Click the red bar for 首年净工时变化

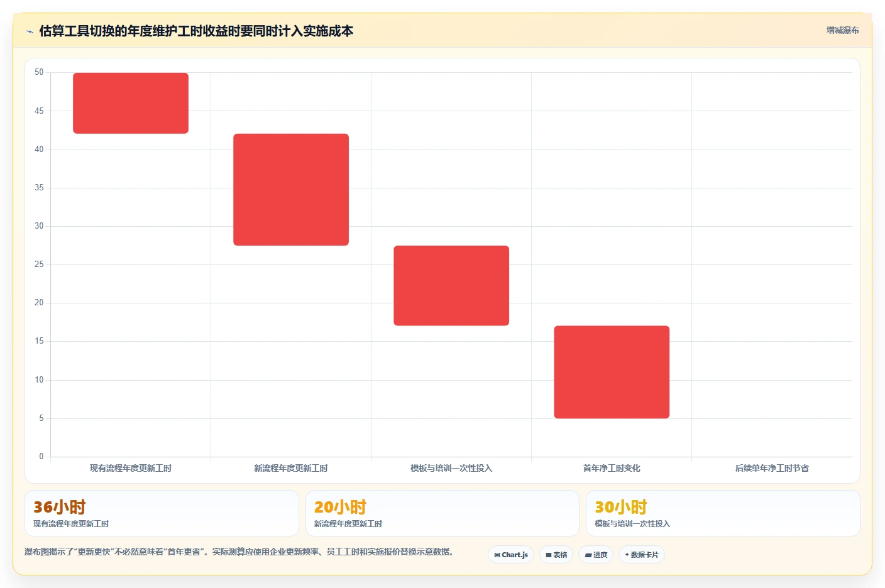coord(612,372)
